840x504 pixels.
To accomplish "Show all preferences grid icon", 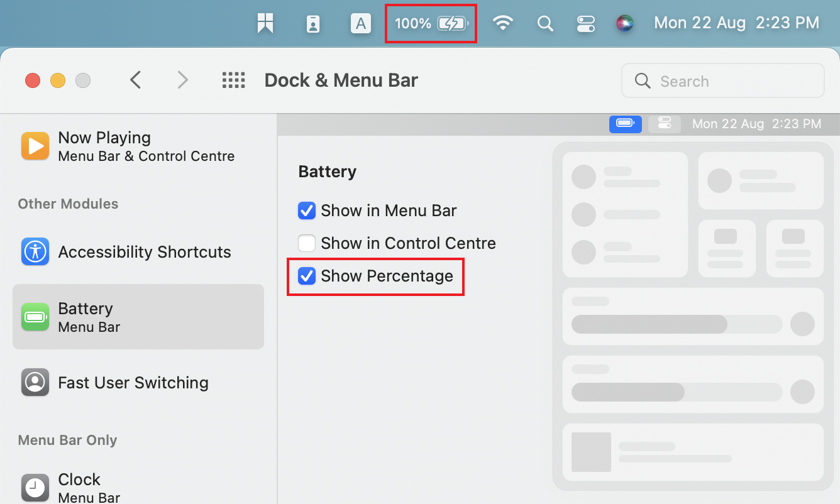I will coord(233,80).
